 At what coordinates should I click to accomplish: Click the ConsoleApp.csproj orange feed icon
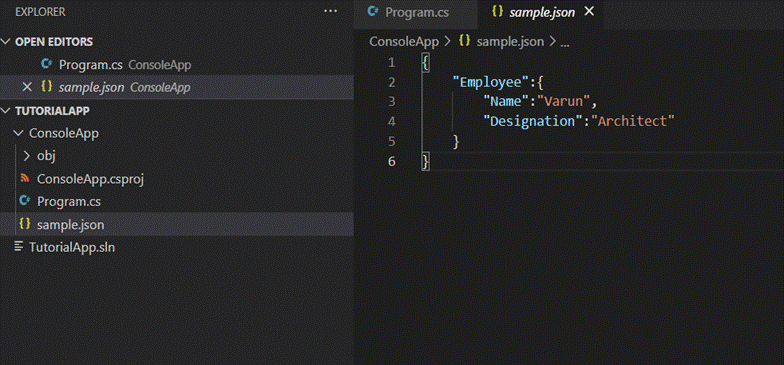24,178
